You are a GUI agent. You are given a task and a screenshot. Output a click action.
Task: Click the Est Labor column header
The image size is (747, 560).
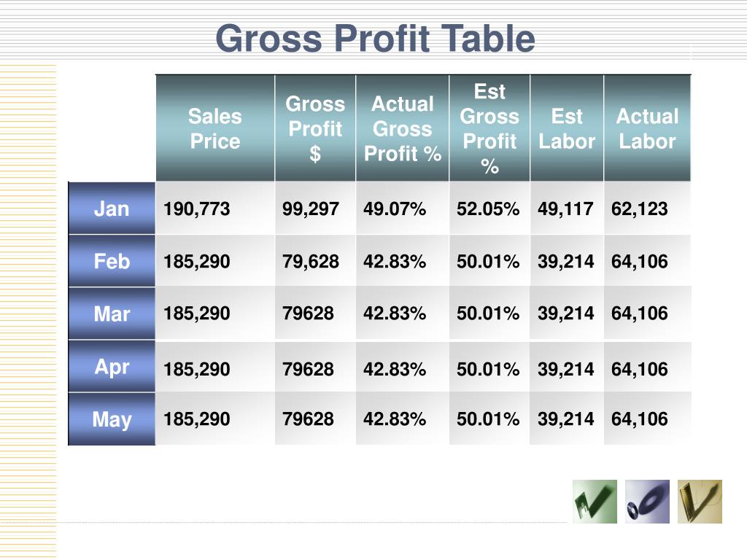[567, 128]
